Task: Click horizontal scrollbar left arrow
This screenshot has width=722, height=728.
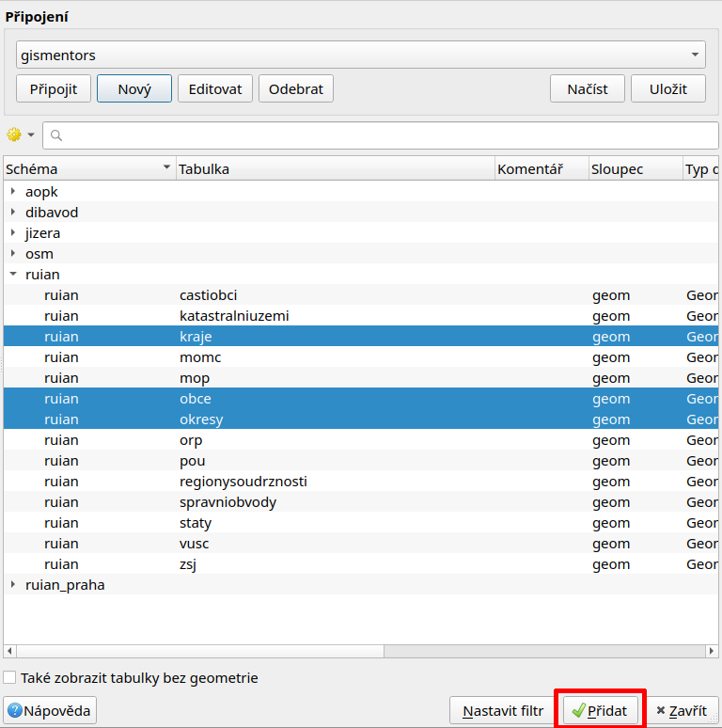Action: pyautogui.click(x=9, y=651)
